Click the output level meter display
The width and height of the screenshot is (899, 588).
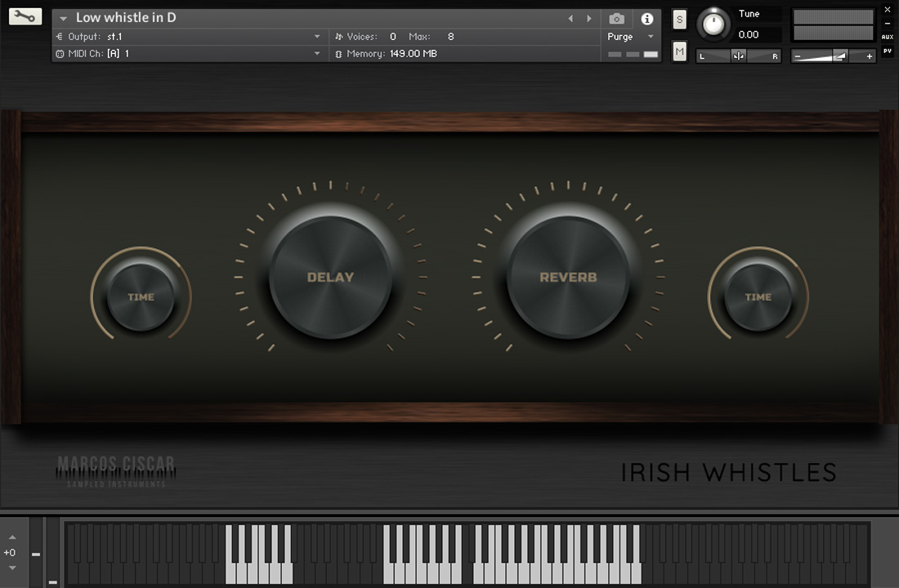[833, 25]
